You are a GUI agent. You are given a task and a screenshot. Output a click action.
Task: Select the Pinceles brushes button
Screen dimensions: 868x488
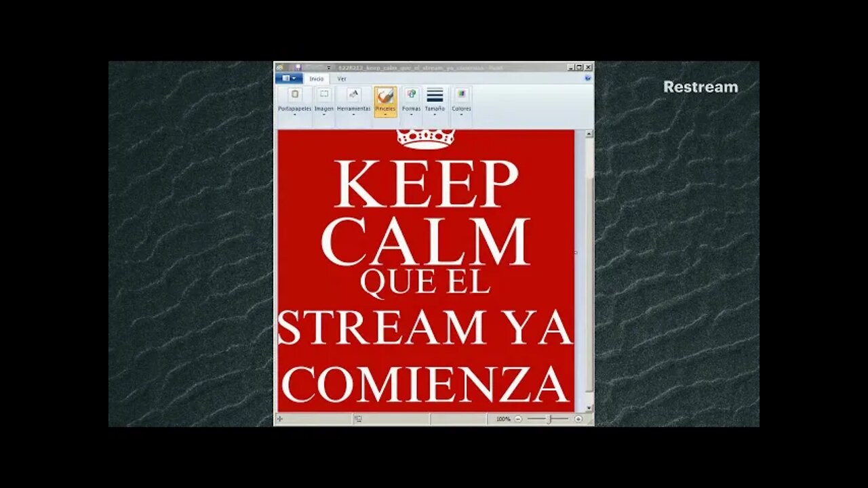point(385,102)
